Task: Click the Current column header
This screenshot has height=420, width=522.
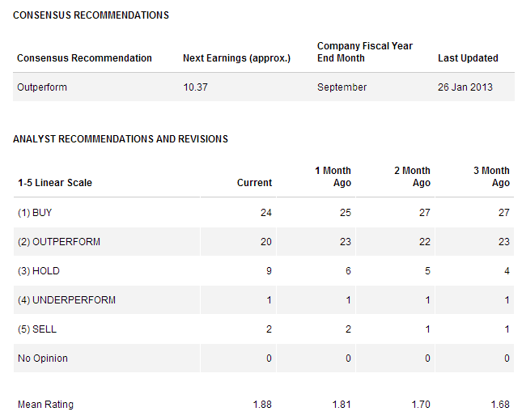Action: 254,183
